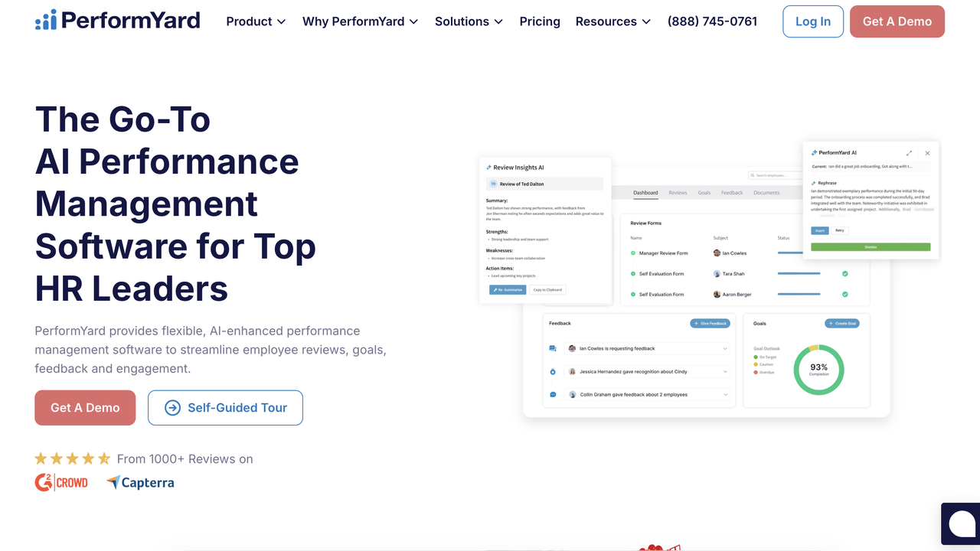Open the Resources menu
980x551 pixels.
pos(612,21)
